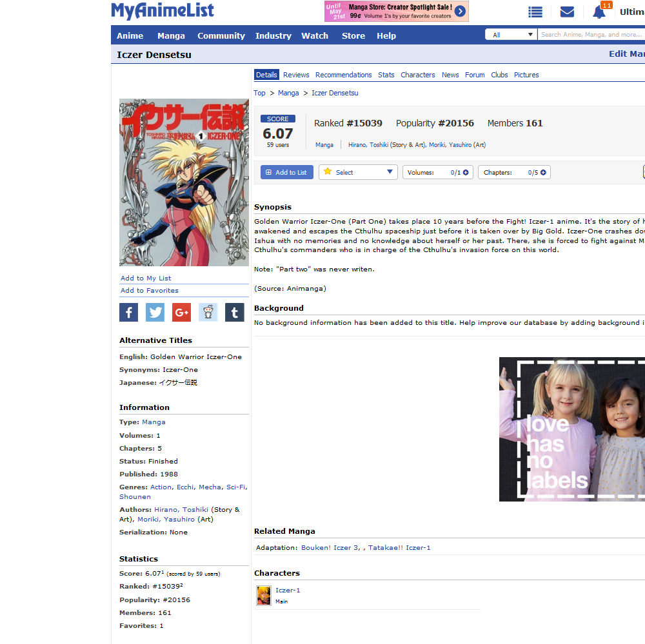Open the Industry menu
This screenshot has height=644, width=645.
click(273, 36)
